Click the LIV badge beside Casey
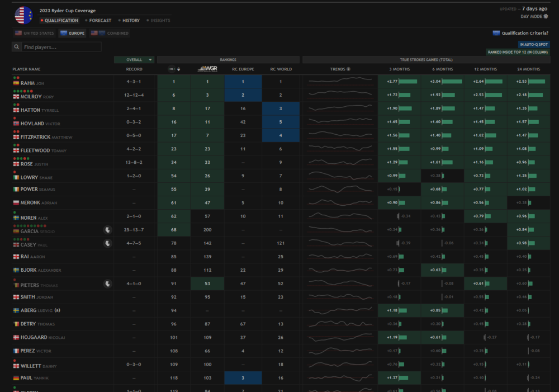This screenshot has width=559, height=392. click(x=107, y=243)
